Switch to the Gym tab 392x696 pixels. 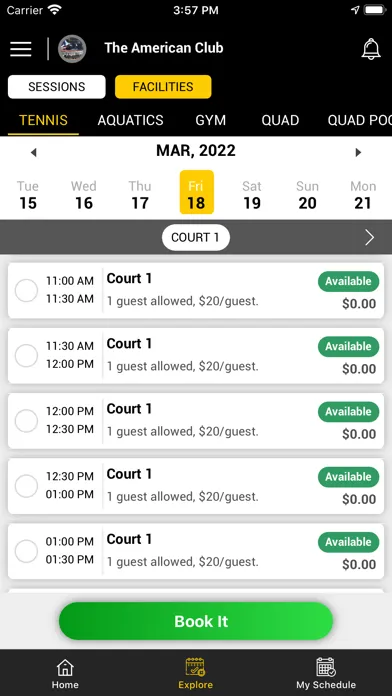point(210,120)
